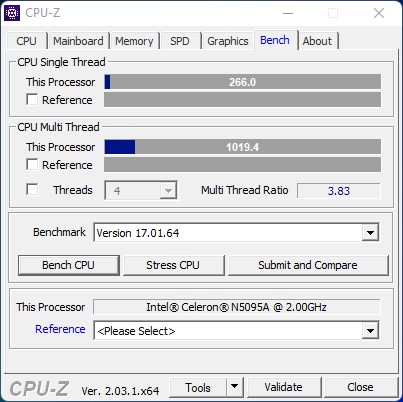
Task: Click the Validate button
Action: tap(284, 387)
